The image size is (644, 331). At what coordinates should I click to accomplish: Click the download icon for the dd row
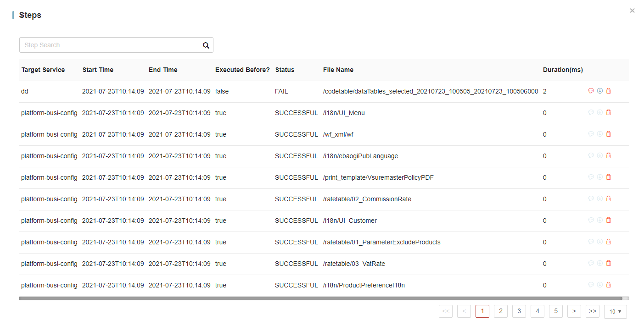coord(599,91)
